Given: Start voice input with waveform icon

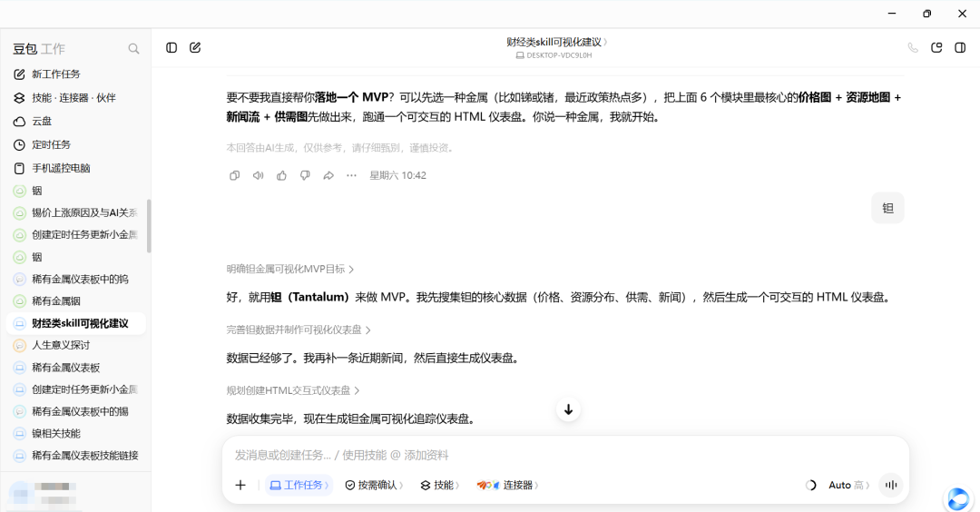Looking at the screenshot, I should (x=891, y=485).
